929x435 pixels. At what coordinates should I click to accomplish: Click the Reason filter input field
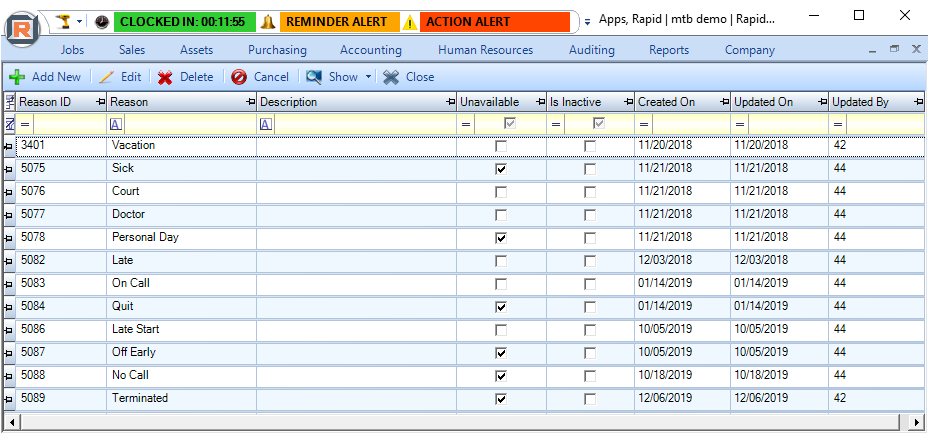pos(190,124)
